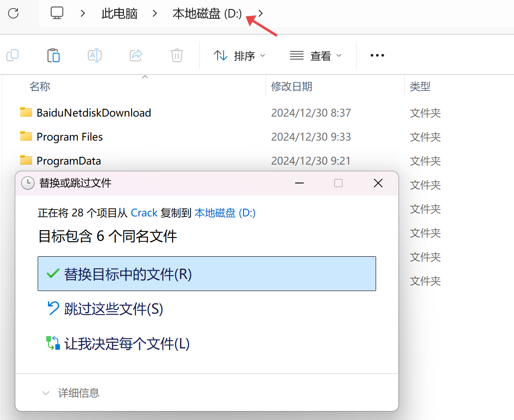Click the Crack source folder link

144,213
